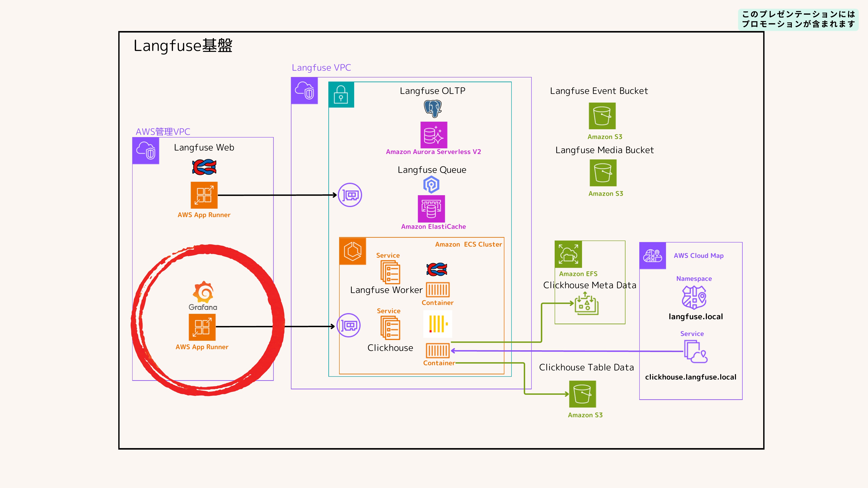Click the Service icon above Clickhouse
This screenshot has height=488, width=868.
tap(390, 328)
